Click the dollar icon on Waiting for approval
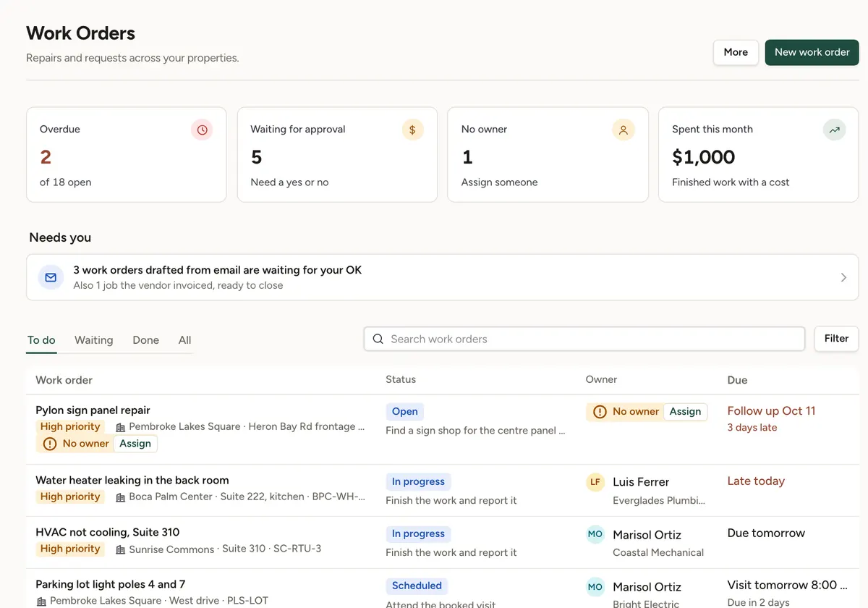 tap(412, 130)
